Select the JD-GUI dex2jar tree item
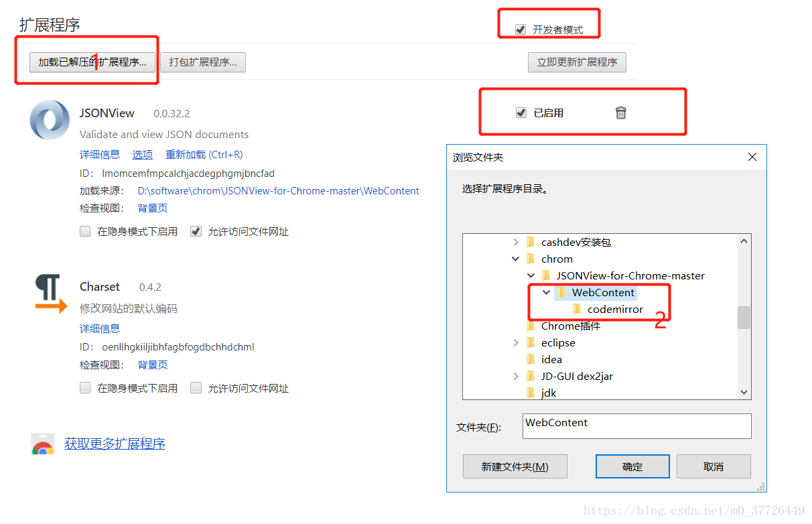The image size is (812, 524). 577,376
